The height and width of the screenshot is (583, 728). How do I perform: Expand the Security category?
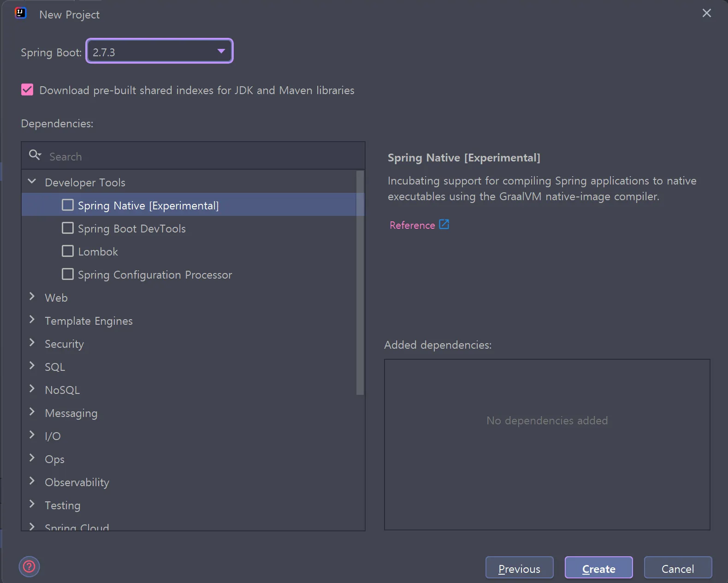pos(32,343)
